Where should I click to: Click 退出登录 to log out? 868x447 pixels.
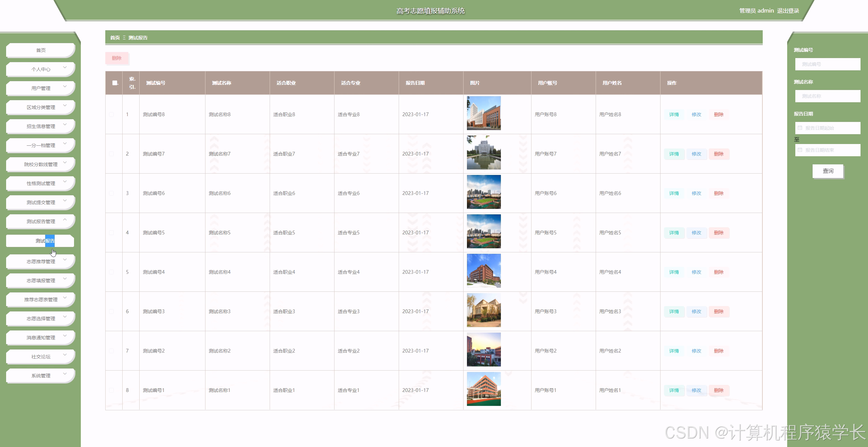(788, 11)
